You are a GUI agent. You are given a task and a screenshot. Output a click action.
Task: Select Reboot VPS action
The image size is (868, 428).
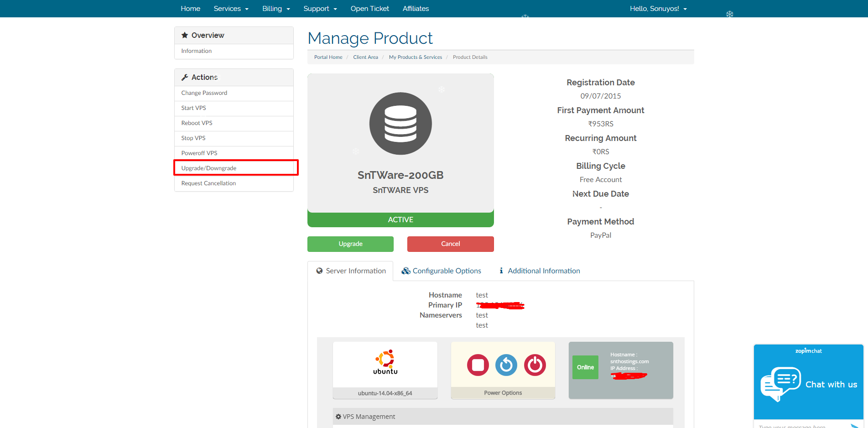tap(234, 123)
